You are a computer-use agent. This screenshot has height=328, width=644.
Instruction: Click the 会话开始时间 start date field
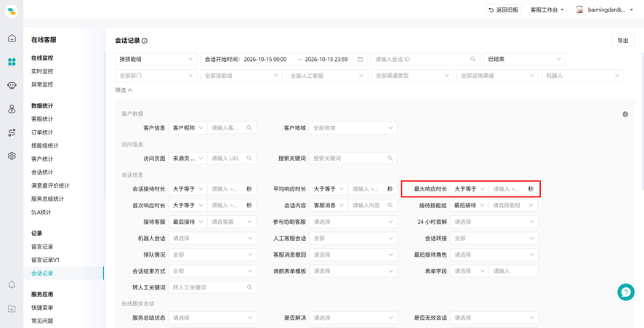[265, 59]
